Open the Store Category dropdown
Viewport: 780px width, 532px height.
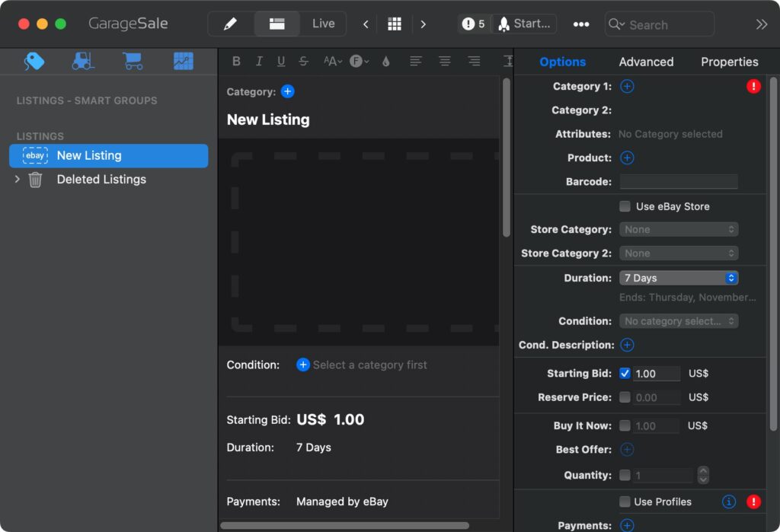678,229
